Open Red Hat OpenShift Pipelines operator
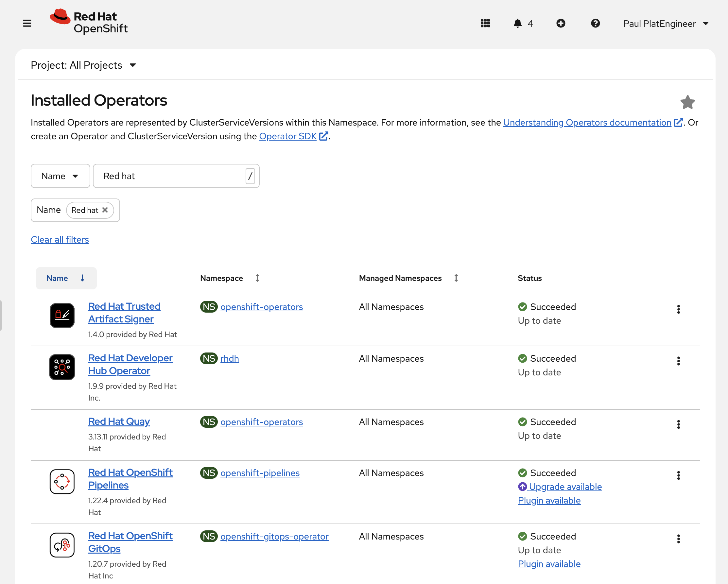This screenshot has width=728, height=584. (130, 479)
